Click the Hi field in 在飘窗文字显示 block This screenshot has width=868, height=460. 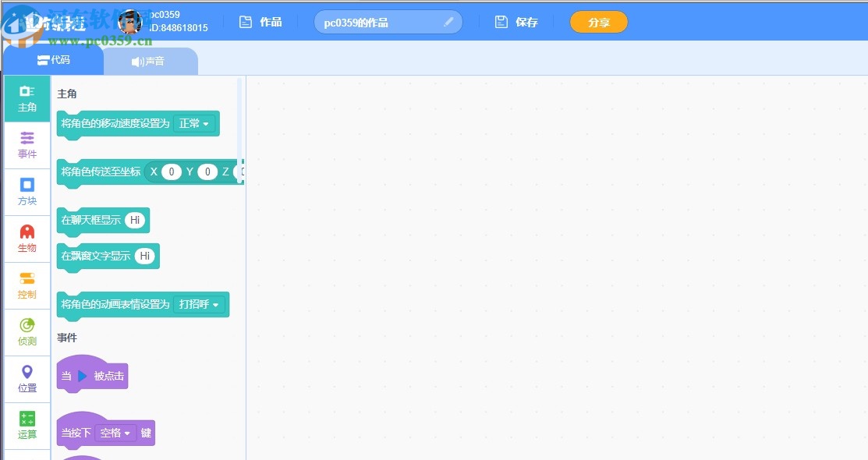145,256
